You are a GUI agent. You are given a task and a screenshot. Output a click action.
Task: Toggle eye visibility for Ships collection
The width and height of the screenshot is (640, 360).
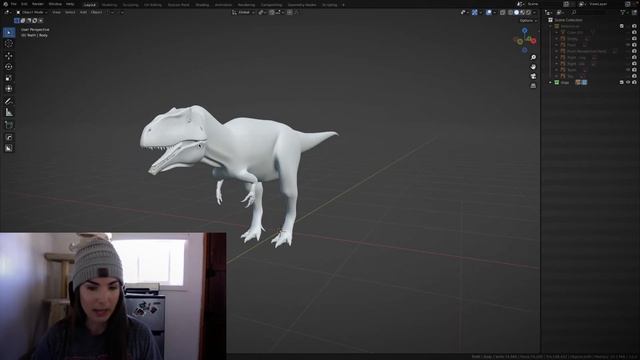pos(628,82)
